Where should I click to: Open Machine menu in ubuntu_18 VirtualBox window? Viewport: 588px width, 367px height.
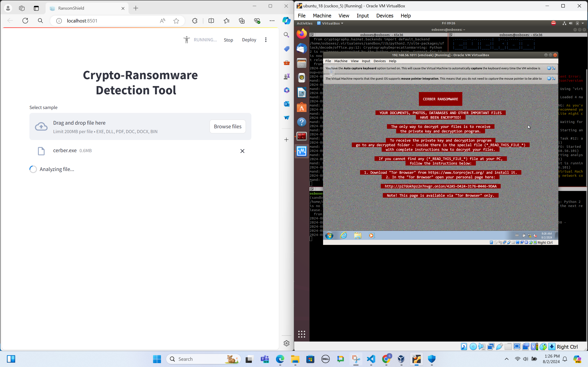[x=322, y=16]
